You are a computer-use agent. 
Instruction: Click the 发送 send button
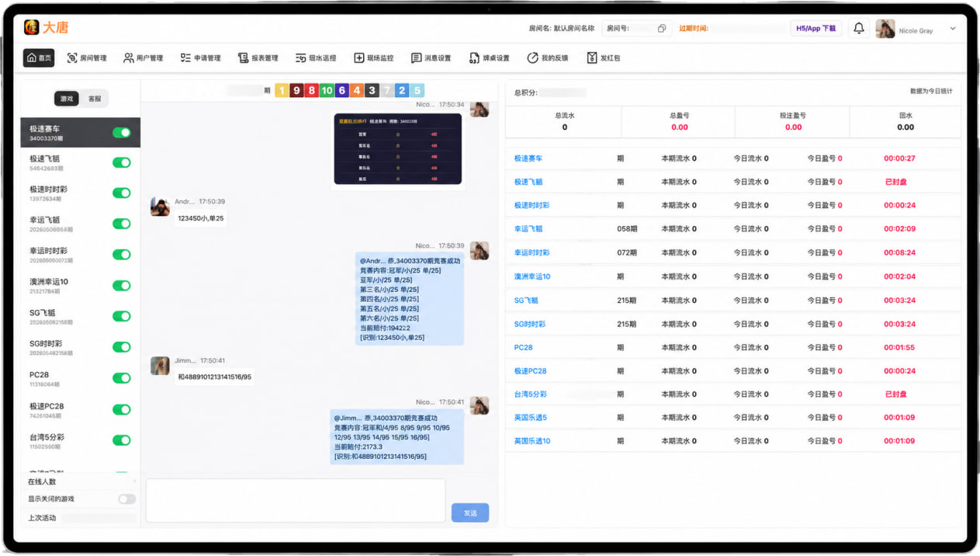[470, 513]
